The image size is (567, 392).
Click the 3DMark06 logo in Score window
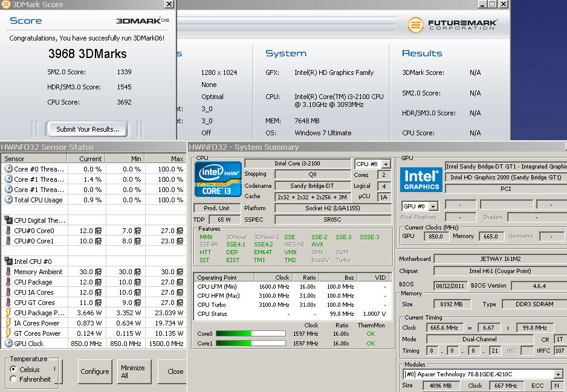143,21
